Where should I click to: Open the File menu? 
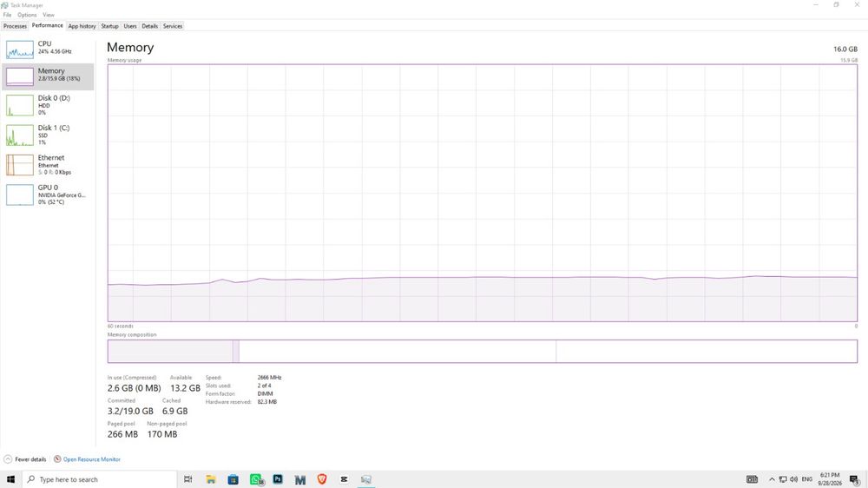(x=7, y=15)
